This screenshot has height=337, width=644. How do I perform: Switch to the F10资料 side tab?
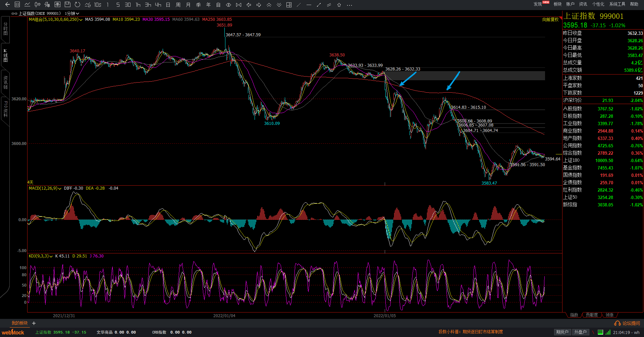coord(5,109)
